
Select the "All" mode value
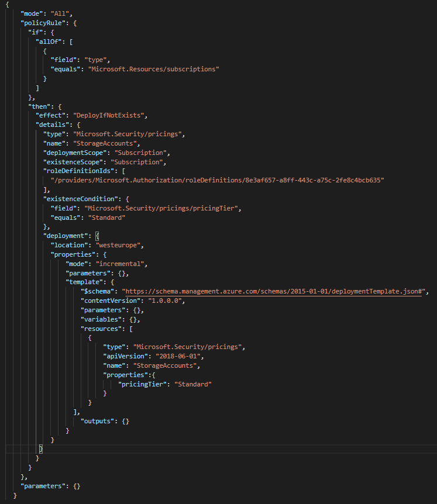click(x=60, y=14)
